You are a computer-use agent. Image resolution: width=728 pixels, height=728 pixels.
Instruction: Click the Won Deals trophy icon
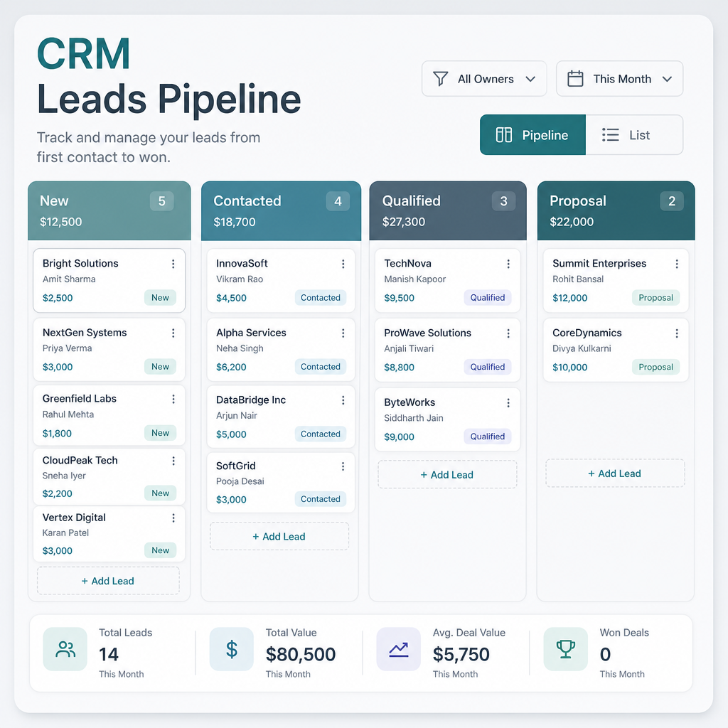[565, 649]
